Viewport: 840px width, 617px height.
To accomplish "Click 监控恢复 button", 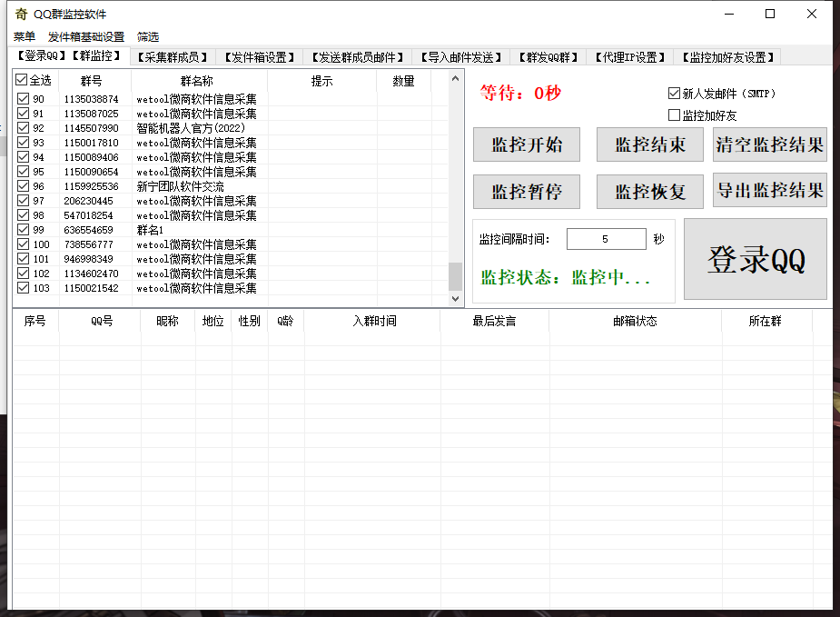I will pyautogui.click(x=650, y=192).
